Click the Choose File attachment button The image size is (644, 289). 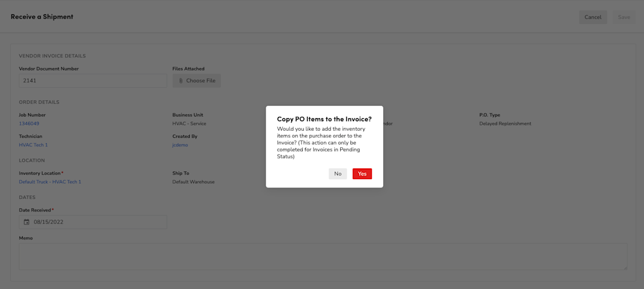[197, 81]
